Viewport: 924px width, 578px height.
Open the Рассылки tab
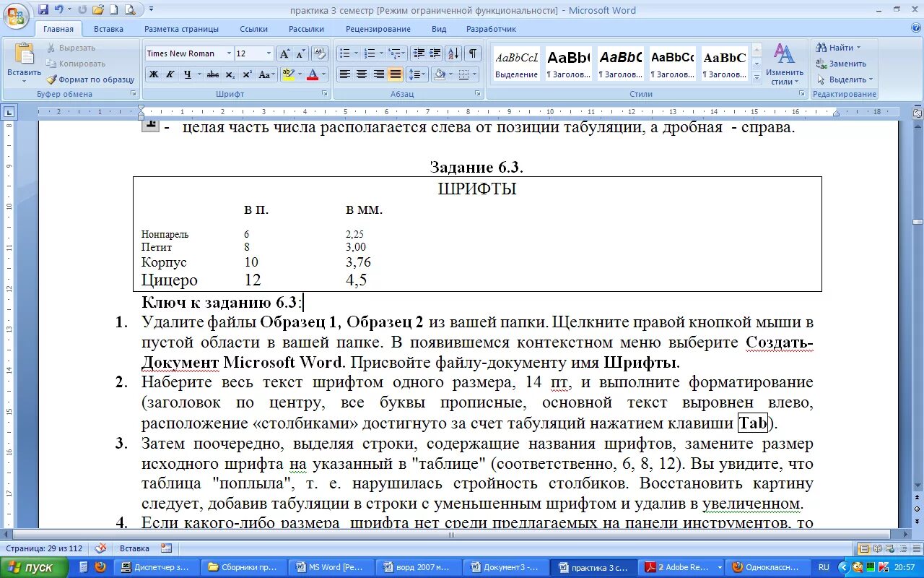[x=307, y=29]
